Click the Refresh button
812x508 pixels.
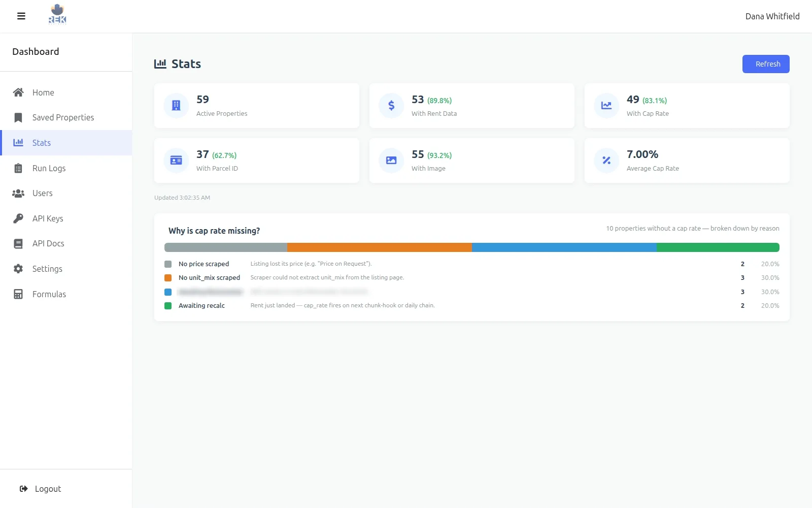[x=766, y=64]
